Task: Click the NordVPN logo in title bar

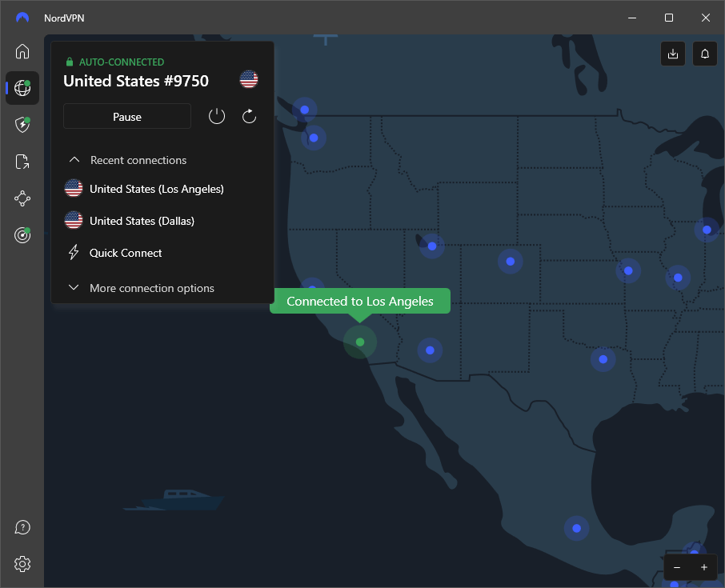Action: (x=22, y=18)
